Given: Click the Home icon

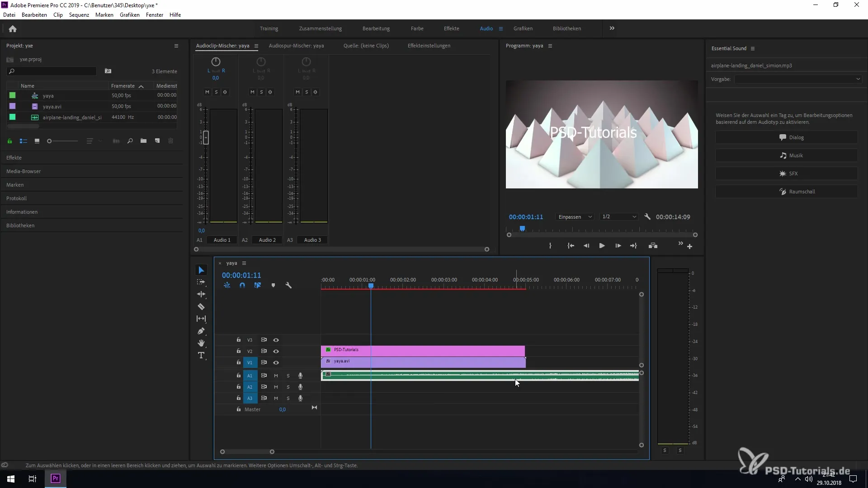Looking at the screenshot, I should (13, 28).
